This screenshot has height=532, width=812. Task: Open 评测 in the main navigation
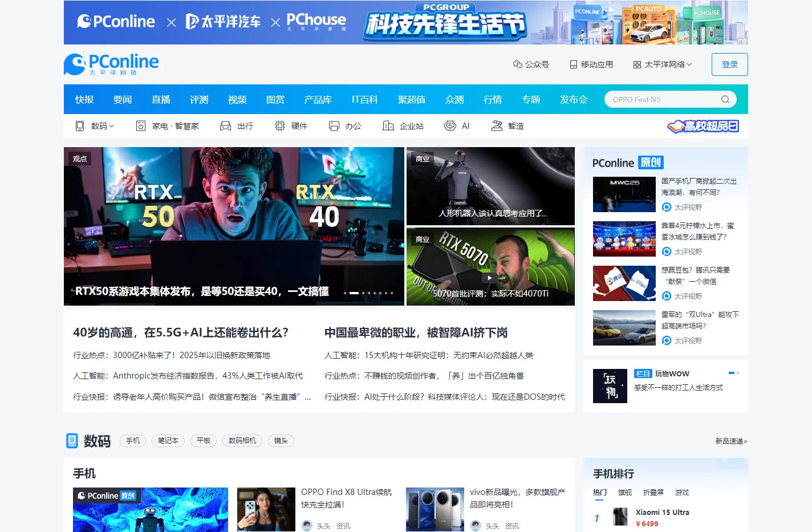[199, 99]
